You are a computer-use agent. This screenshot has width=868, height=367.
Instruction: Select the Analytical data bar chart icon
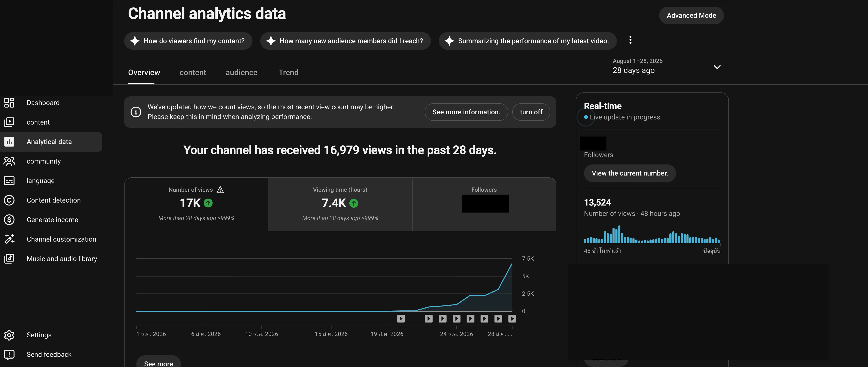click(9, 142)
